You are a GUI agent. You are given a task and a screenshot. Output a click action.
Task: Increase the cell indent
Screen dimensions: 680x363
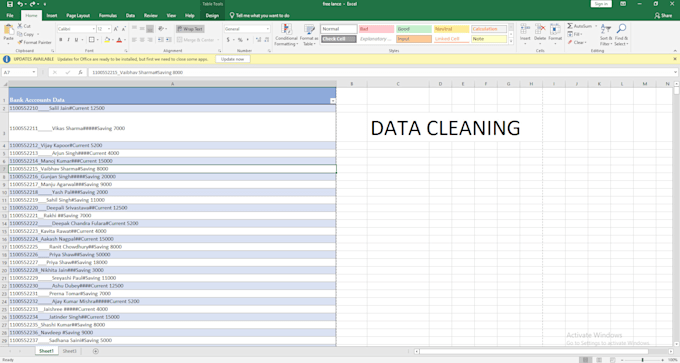pyautogui.click(x=168, y=40)
